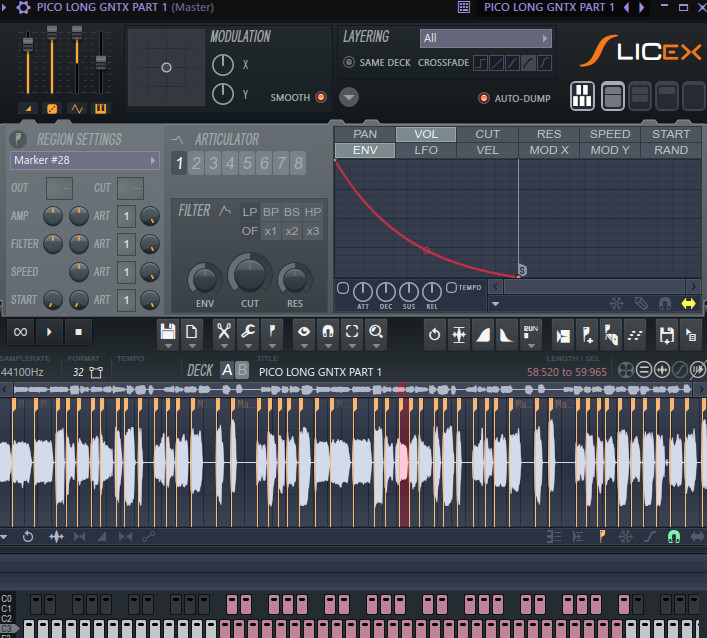Click the plugin options gear icon
The width and height of the screenshot is (707, 638).
(x=23, y=7)
